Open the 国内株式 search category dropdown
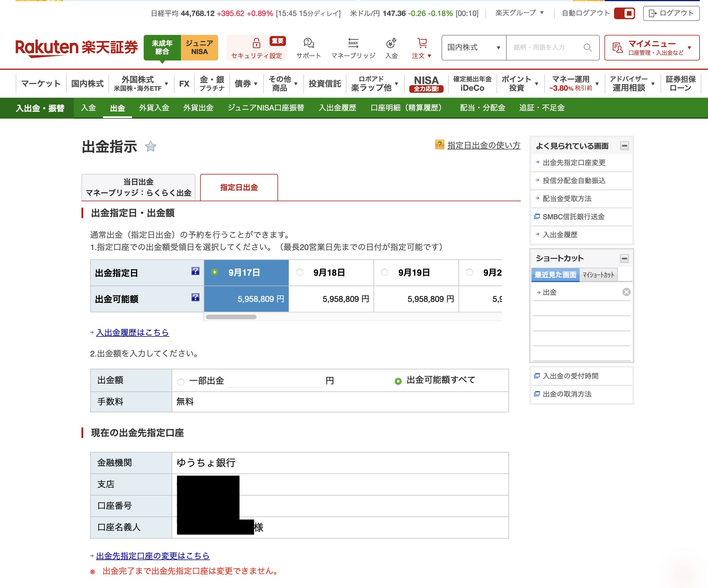Viewport: 708px width, 588px height. [473, 47]
